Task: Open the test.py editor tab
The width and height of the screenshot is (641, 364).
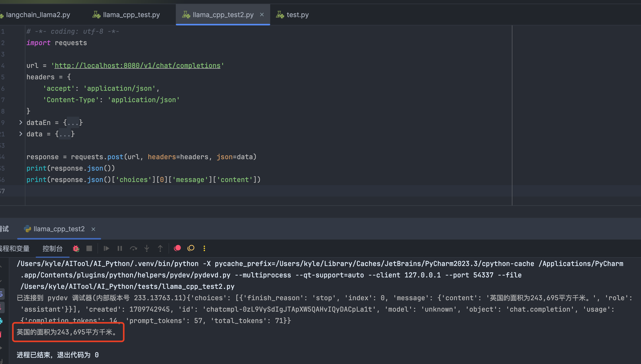Action: pyautogui.click(x=297, y=15)
